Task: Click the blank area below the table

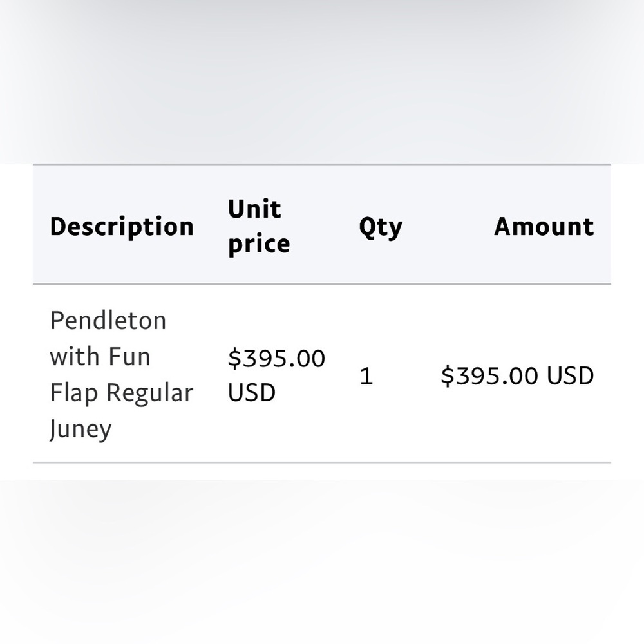Action: click(322, 558)
